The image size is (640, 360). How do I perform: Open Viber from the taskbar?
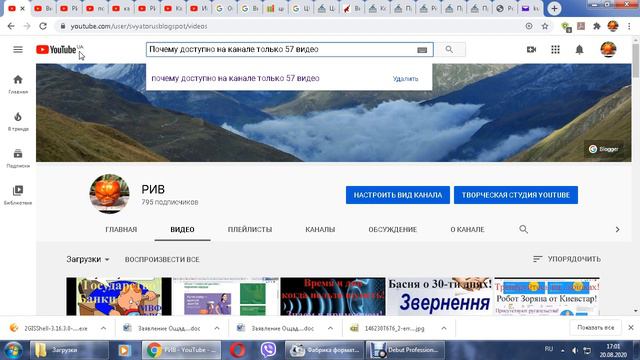click(268, 350)
